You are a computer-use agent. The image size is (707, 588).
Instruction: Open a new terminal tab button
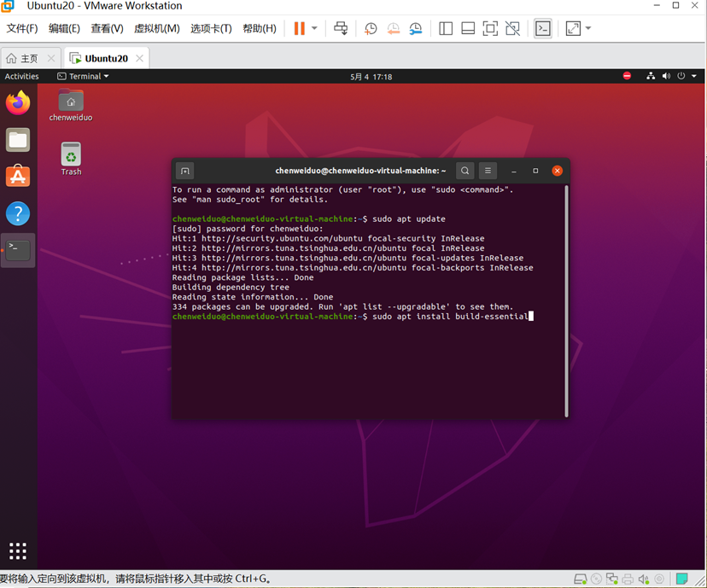tap(185, 171)
